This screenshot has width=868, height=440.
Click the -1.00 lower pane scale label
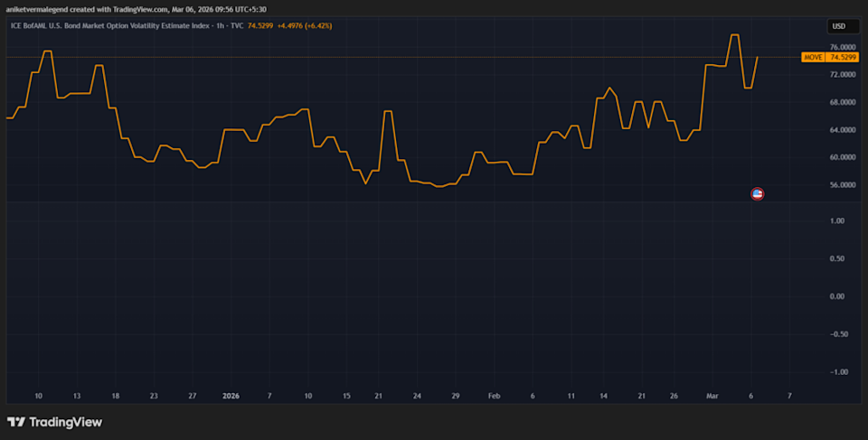[837, 371]
